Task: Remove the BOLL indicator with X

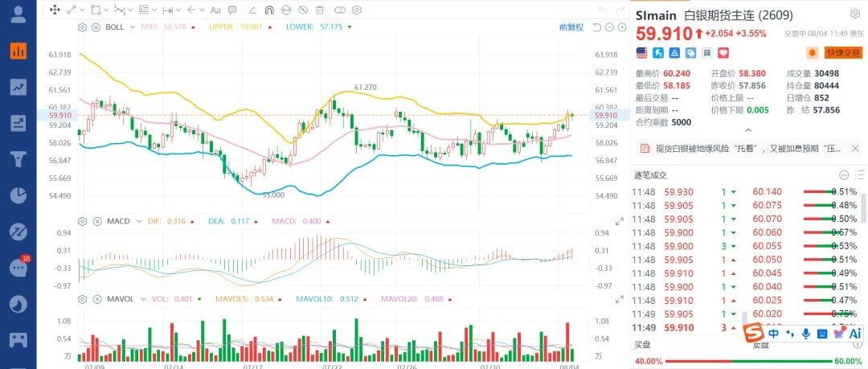Action: pos(95,27)
